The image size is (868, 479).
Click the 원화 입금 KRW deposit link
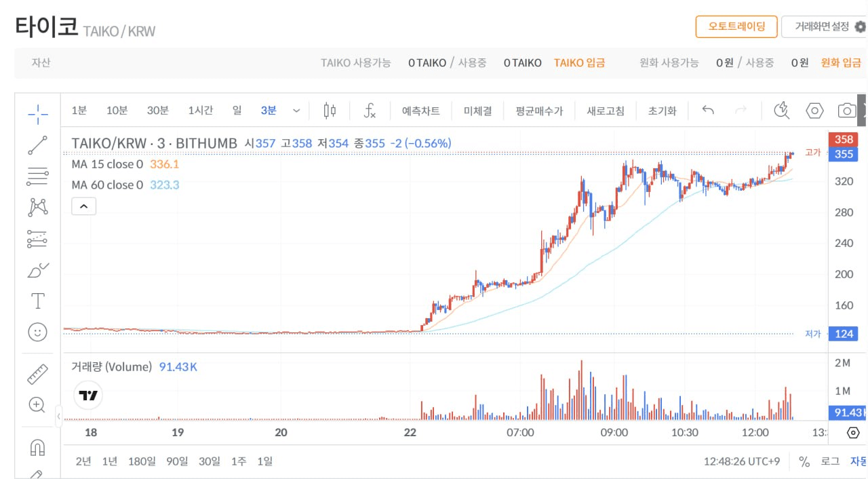tap(842, 62)
